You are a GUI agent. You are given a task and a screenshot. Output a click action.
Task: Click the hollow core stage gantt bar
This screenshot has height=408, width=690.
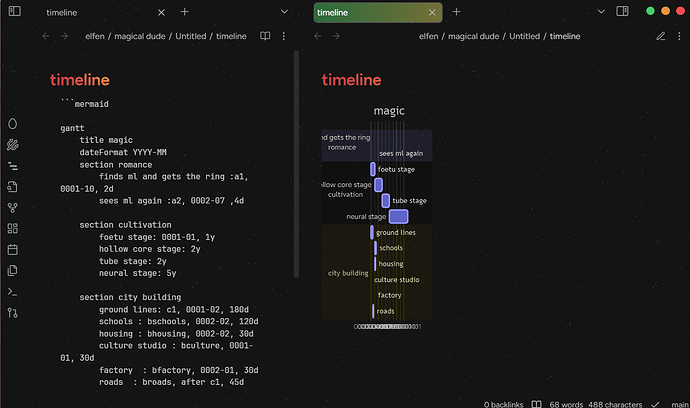378,185
